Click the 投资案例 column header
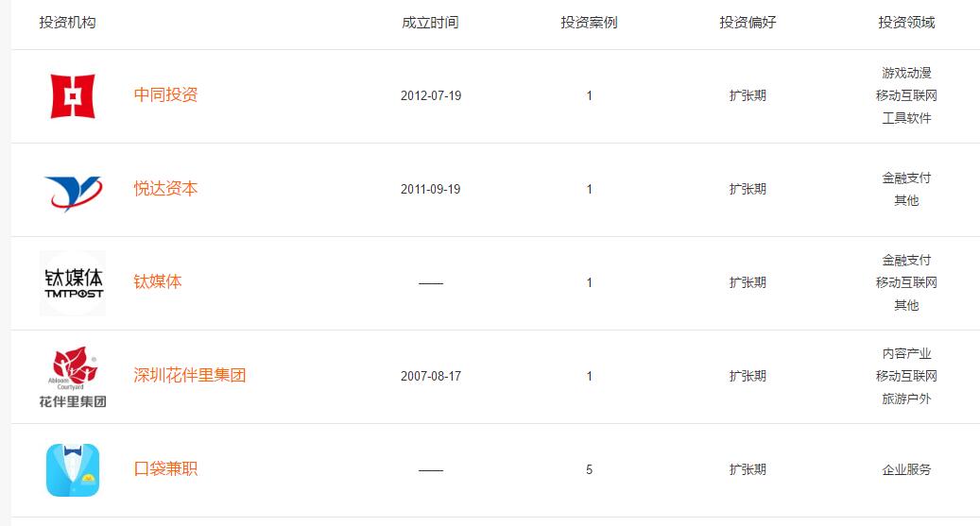The width and height of the screenshot is (980, 526). 589,23
